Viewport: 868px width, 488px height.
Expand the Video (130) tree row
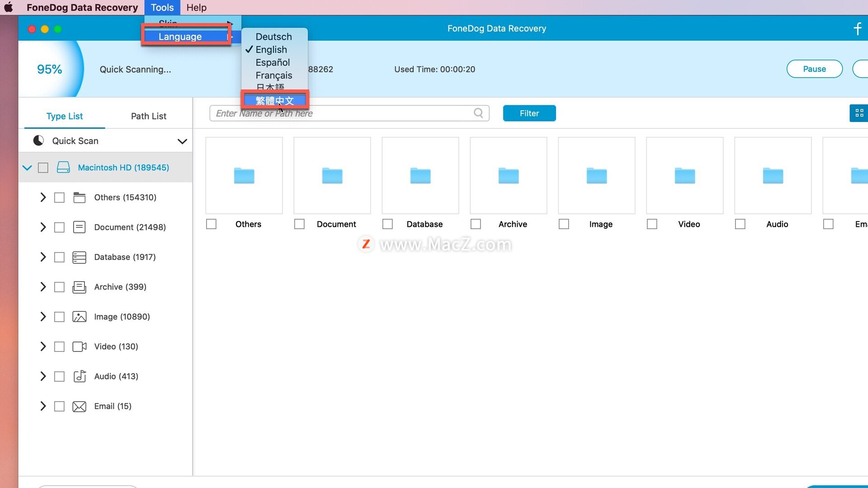(43, 347)
